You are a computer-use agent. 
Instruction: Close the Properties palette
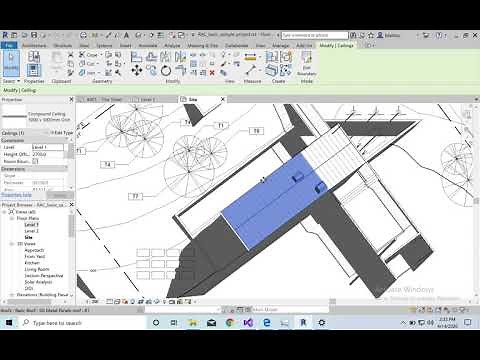coord(71,99)
